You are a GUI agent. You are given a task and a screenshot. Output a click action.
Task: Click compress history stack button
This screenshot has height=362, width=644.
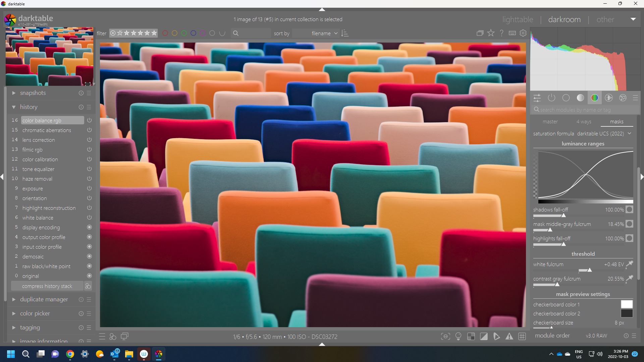tap(47, 286)
